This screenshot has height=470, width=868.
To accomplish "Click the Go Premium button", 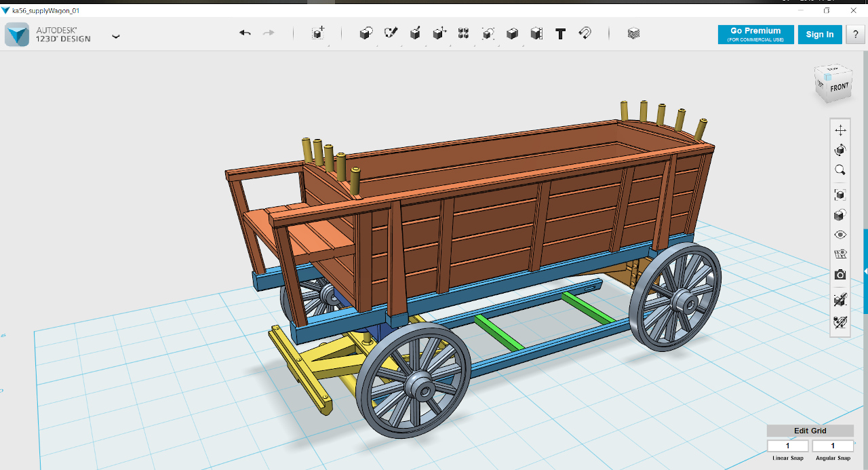I will tap(755, 34).
